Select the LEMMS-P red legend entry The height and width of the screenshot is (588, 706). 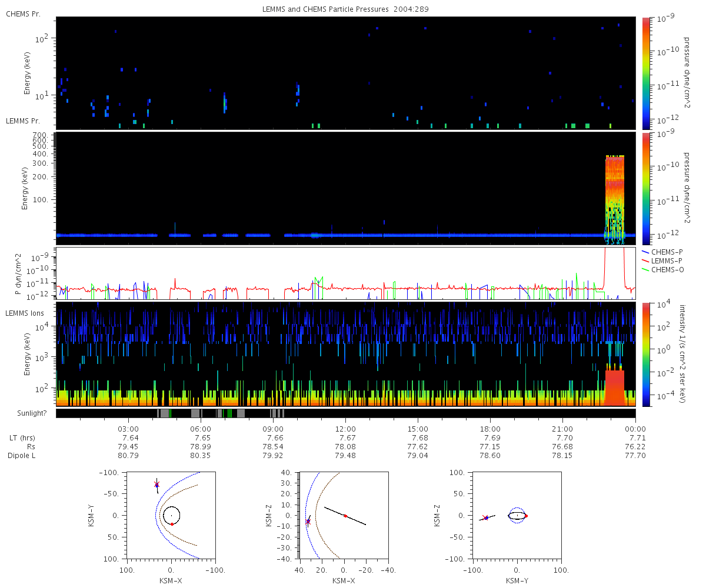point(662,260)
